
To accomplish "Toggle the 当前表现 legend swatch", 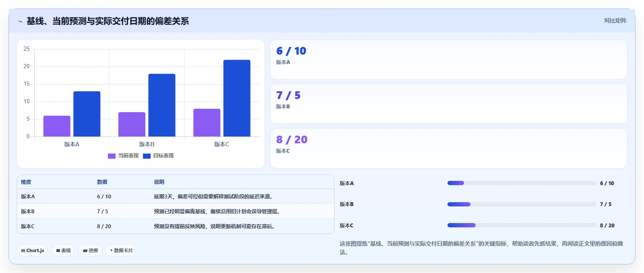I will [112, 156].
